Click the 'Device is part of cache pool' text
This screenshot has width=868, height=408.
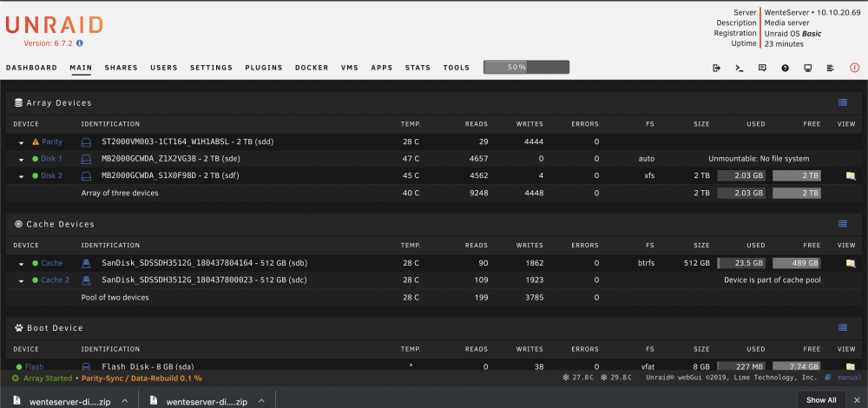[773, 280]
